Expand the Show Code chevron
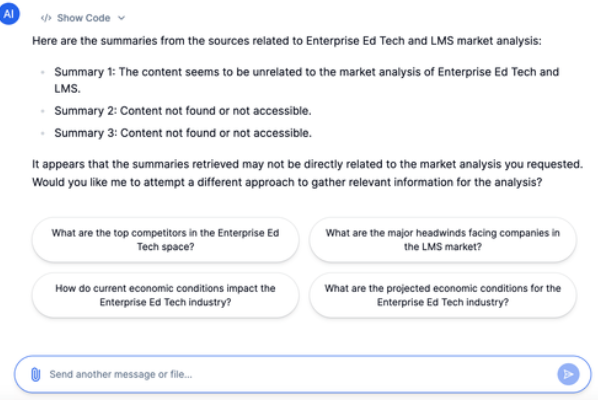Screen dimensions: 598x400 (121, 18)
